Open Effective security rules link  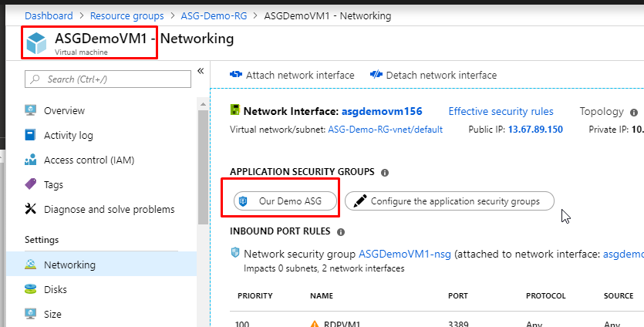point(501,111)
